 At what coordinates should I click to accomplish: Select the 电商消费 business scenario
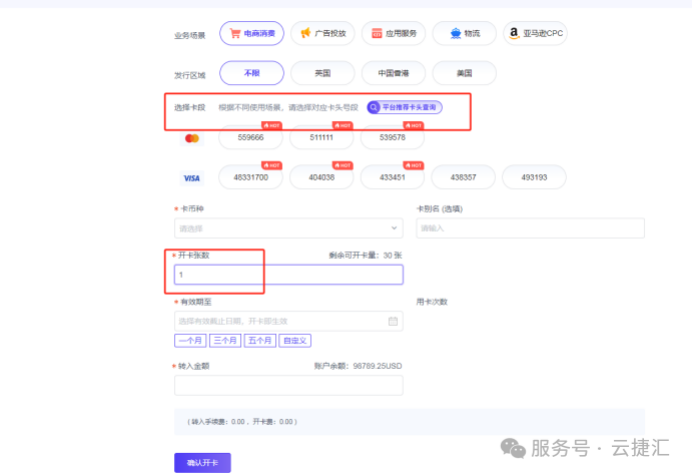pos(252,33)
